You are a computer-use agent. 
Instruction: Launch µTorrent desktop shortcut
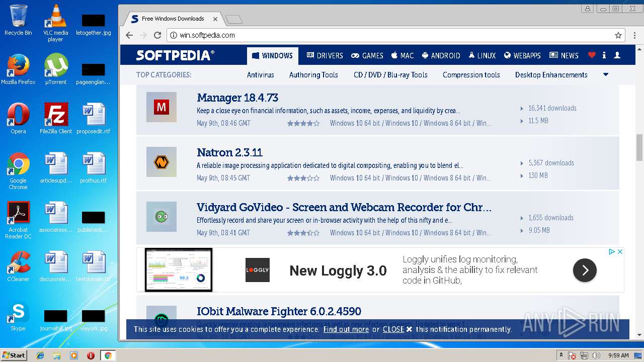click(x=55, y=69)
